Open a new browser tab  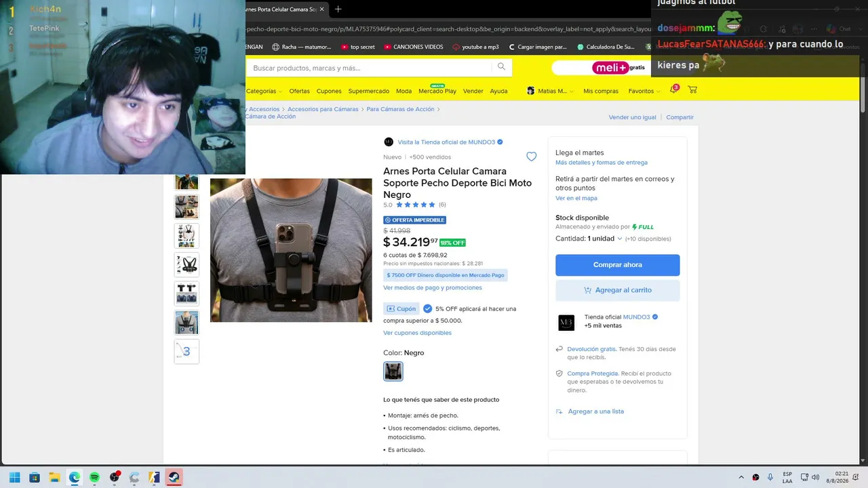(x=338, y=9)
